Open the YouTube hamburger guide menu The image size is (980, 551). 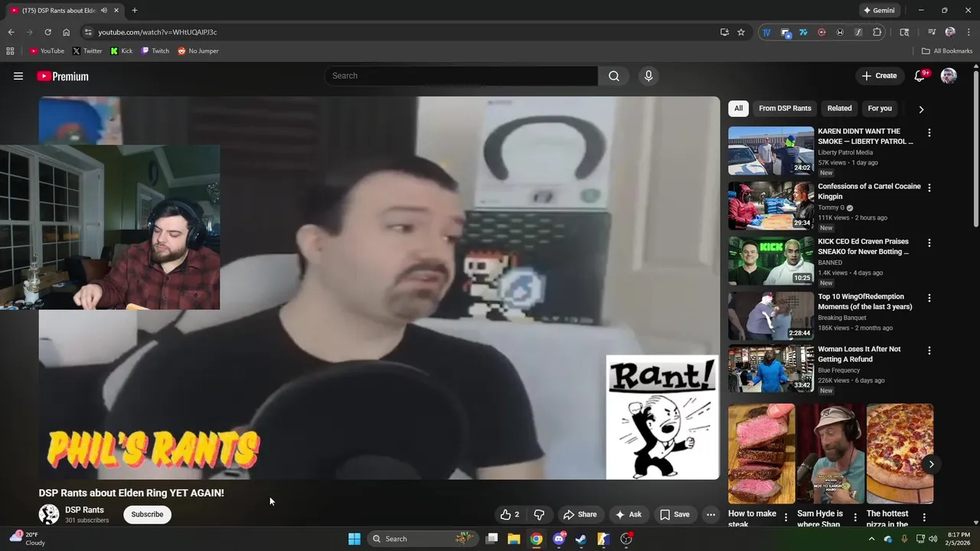pos(18,76)
